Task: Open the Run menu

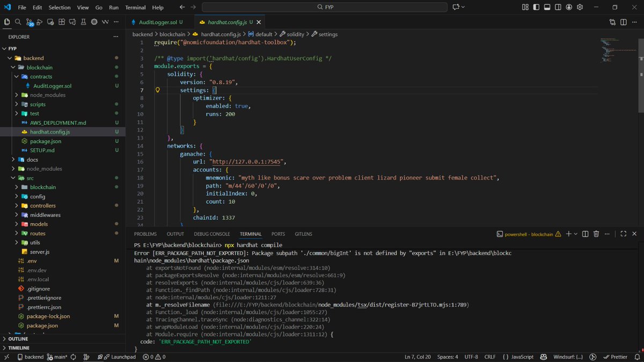Action: point(114,8)
